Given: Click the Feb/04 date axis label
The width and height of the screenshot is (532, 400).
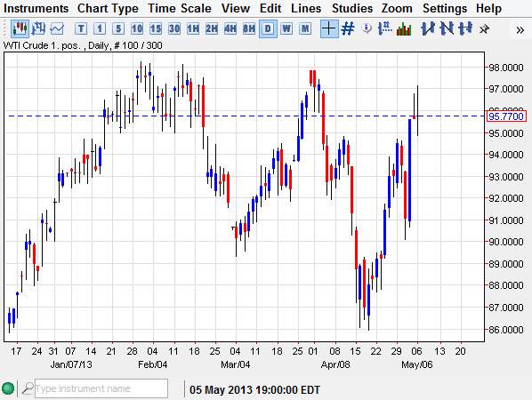Looking at the screenshot, I should 153,364.
